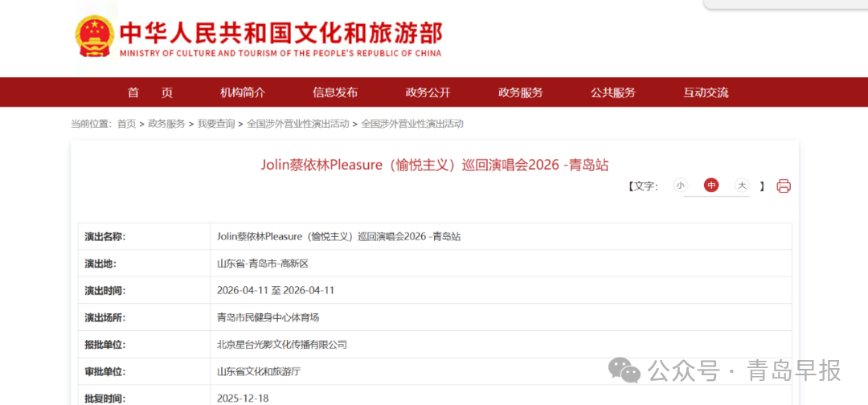Click the concert name value in table
The height and width of the screenshot is (405, 868).
(x=339, y=237)
